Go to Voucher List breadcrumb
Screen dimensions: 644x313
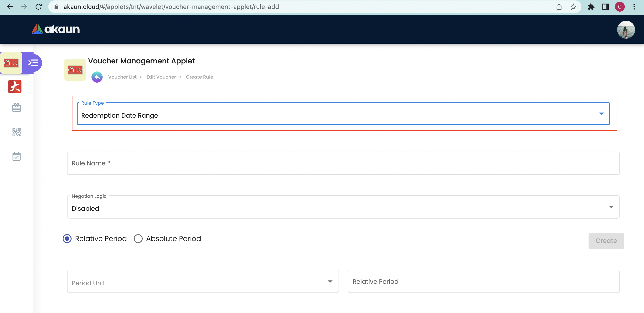click(x=125, y=77)
